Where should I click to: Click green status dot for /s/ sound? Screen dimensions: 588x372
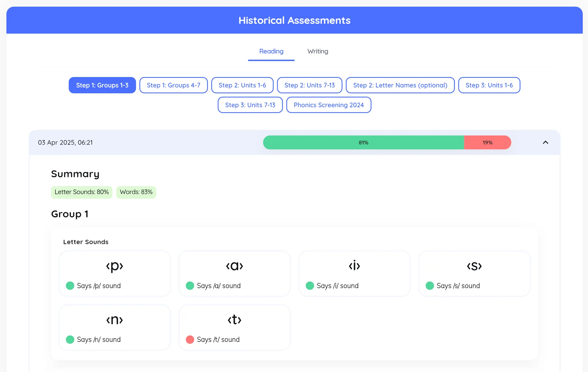pos(430,286)
